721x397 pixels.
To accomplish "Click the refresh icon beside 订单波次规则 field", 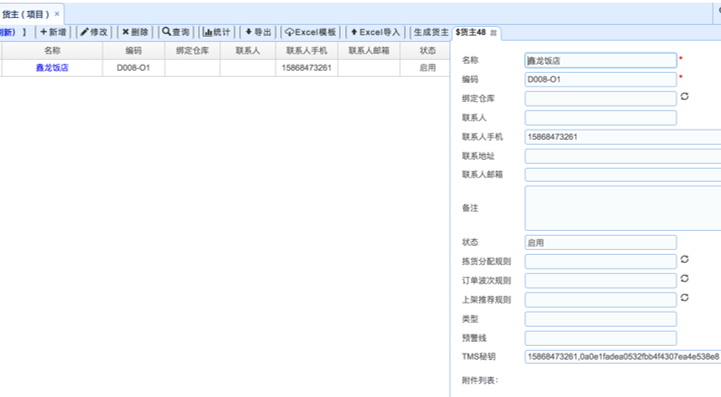I will click(684, 279).
